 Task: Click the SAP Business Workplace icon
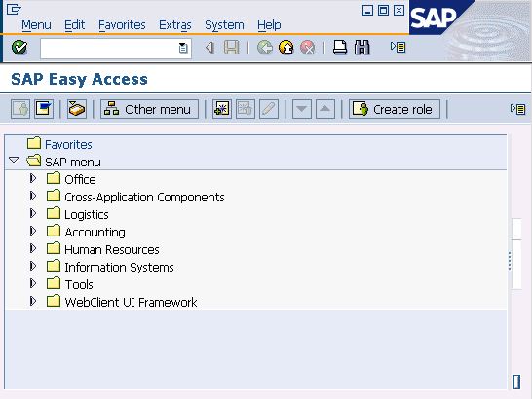[77, 109]
